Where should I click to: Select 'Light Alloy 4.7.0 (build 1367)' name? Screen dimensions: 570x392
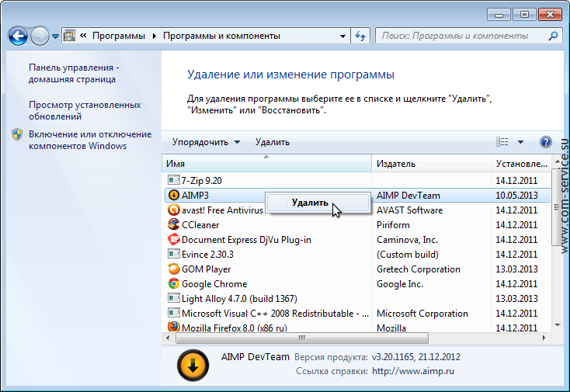[239, 299]
